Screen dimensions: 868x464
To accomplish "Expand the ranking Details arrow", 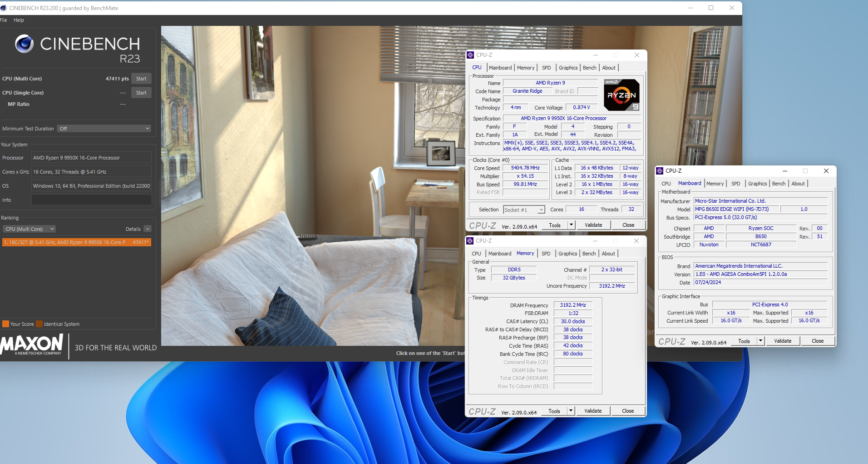I will click(x=148, y=229).
